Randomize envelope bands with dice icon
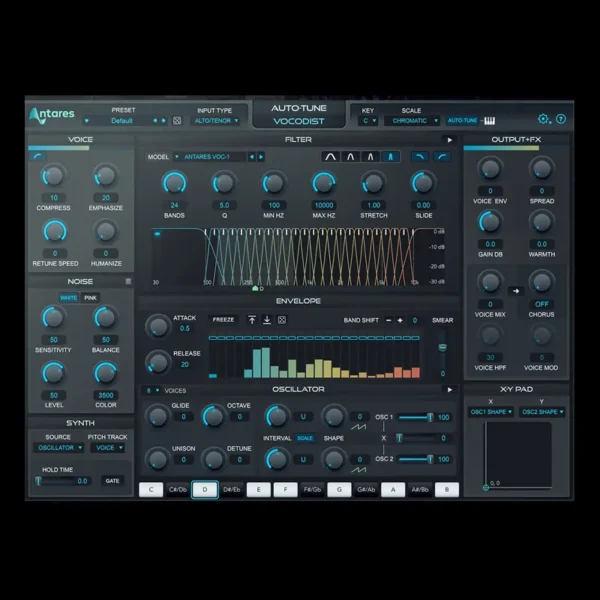Viewport: 600px width, 600px height. point(282,320)
